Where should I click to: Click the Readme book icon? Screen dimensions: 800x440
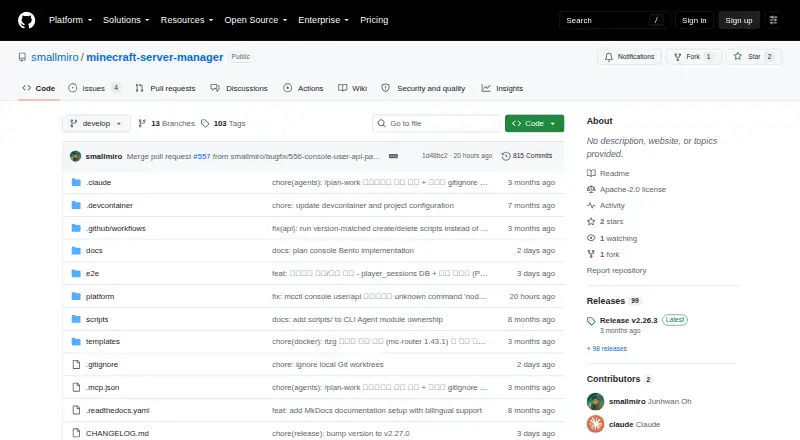(591, 174)
